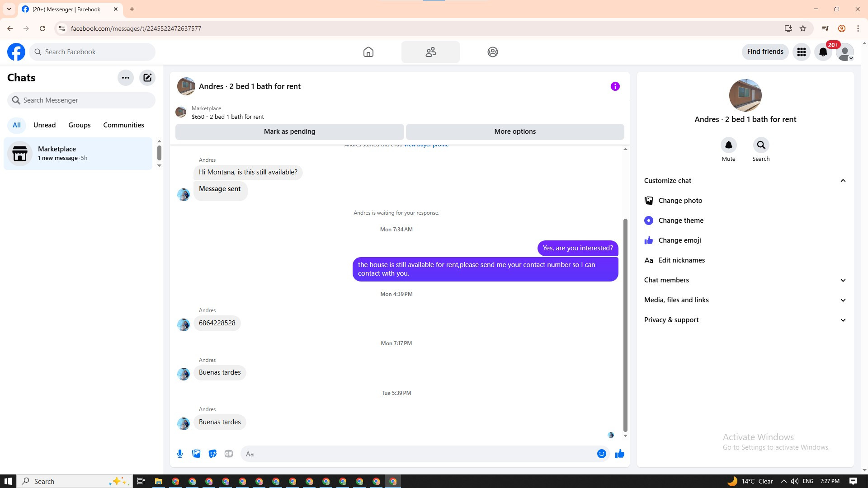Open the emoji picker in message box
Screen dimensions: 868x488
coord(601,454)
